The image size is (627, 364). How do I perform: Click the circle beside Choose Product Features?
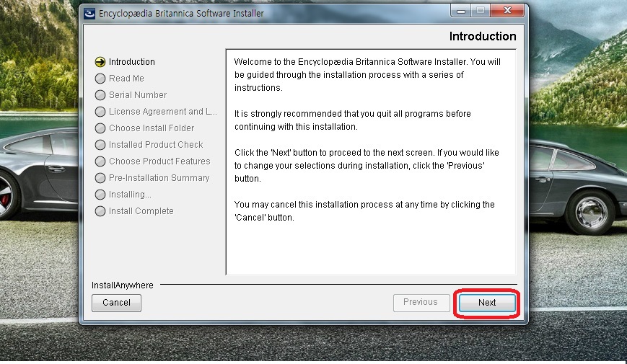coord(100,161)
